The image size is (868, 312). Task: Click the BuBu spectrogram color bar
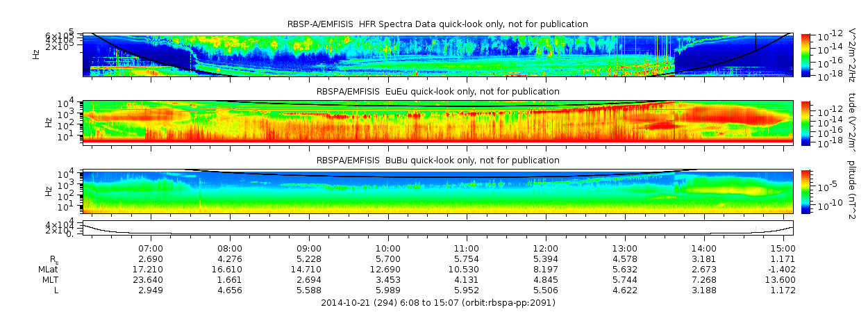tap(806, 191)
